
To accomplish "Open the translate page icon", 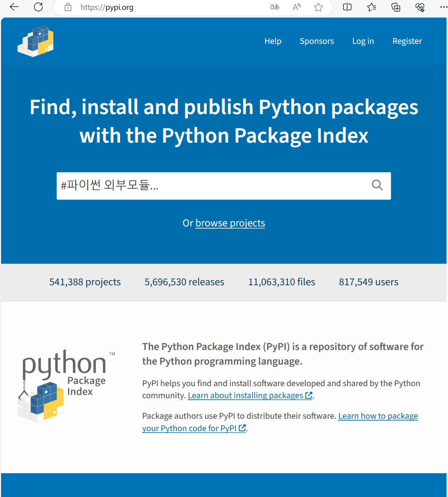I will click(x=274, y=7).
